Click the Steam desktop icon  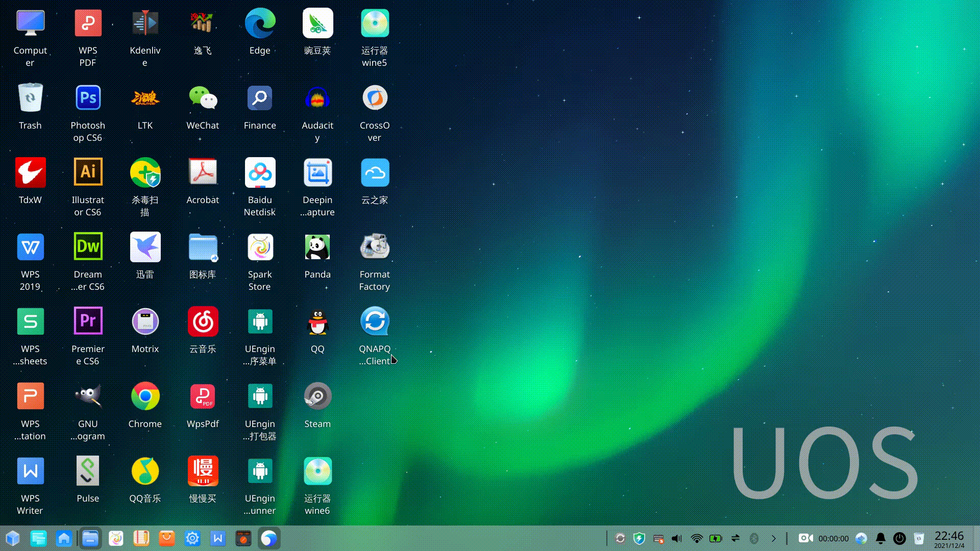317,396
